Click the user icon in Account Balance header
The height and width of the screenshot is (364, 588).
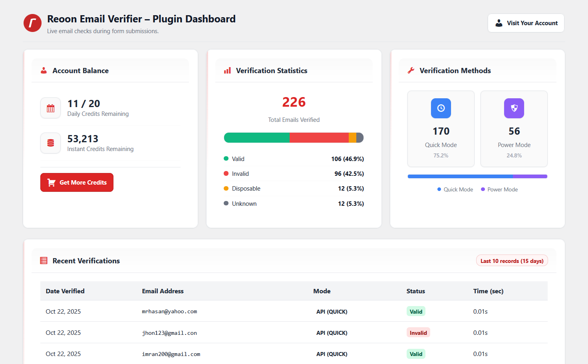(44, 71)
